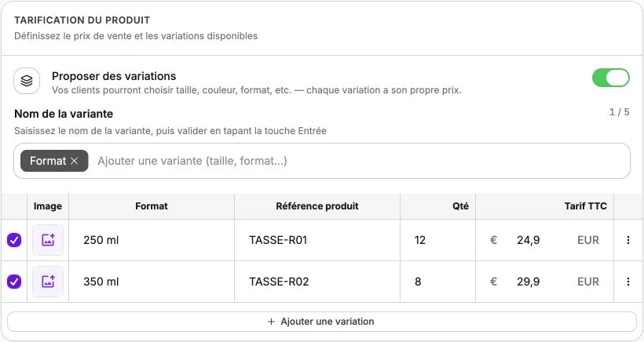Edit the TASSE-R01 reference field
This screenshot has height=342, width=644.
[317, 240]
